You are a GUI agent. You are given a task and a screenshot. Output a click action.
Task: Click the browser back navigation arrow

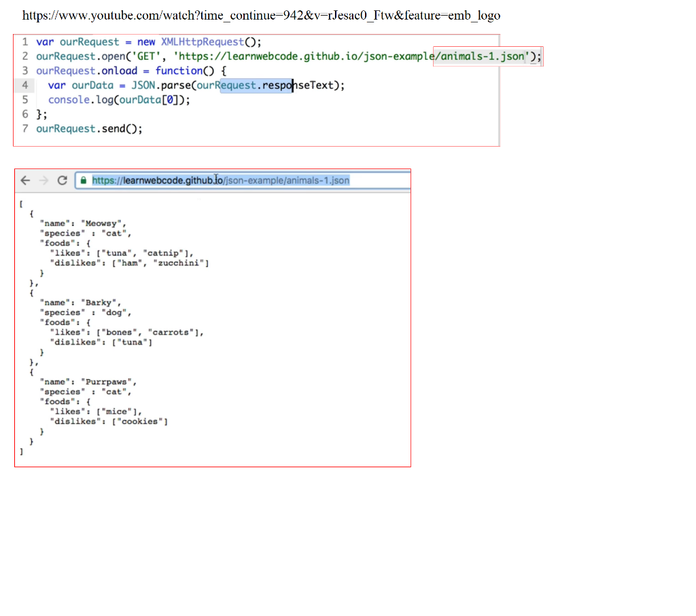click(25, 180)
